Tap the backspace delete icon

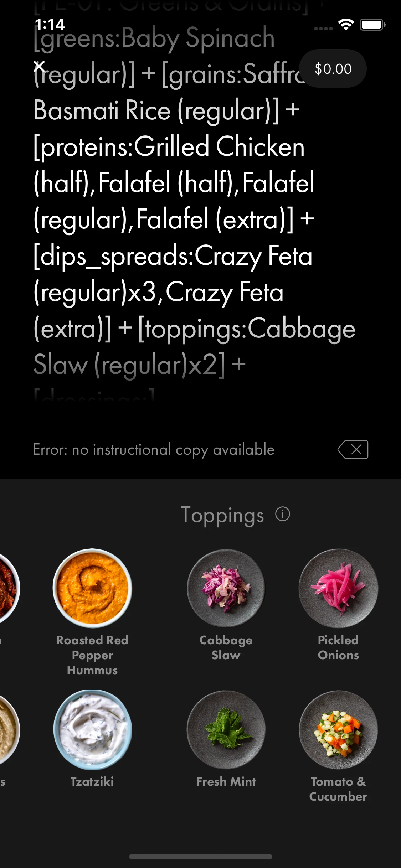point(353,449)
